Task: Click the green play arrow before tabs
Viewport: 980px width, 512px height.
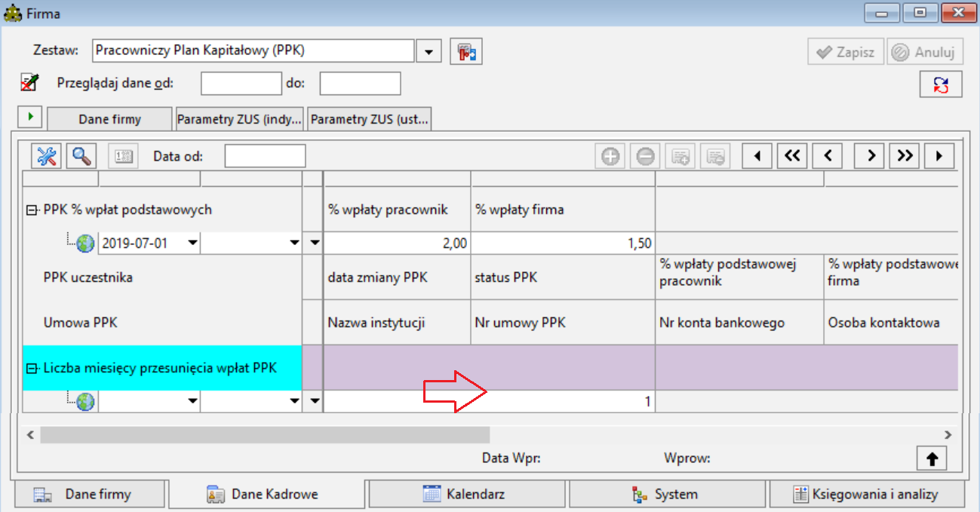Action: click(x=29, y=117)
